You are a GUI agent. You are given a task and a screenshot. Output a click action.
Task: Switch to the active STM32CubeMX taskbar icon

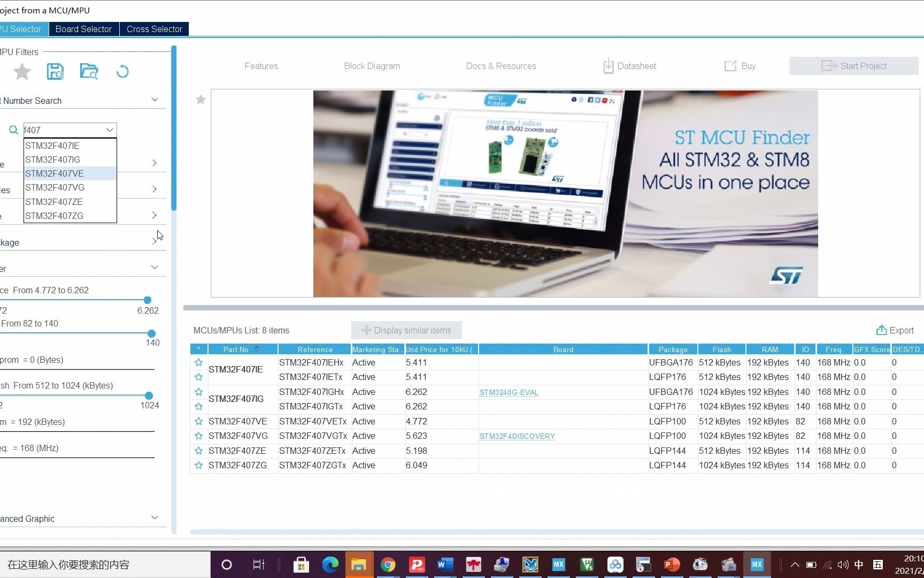tap(757, 565)
